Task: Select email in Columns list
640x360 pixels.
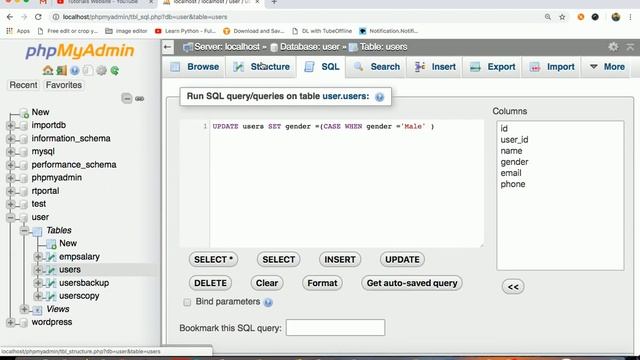Action: pos(511,173)
